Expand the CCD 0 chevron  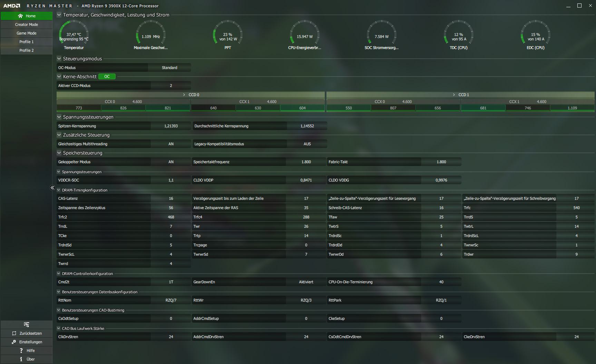click(x=184, y=95)
